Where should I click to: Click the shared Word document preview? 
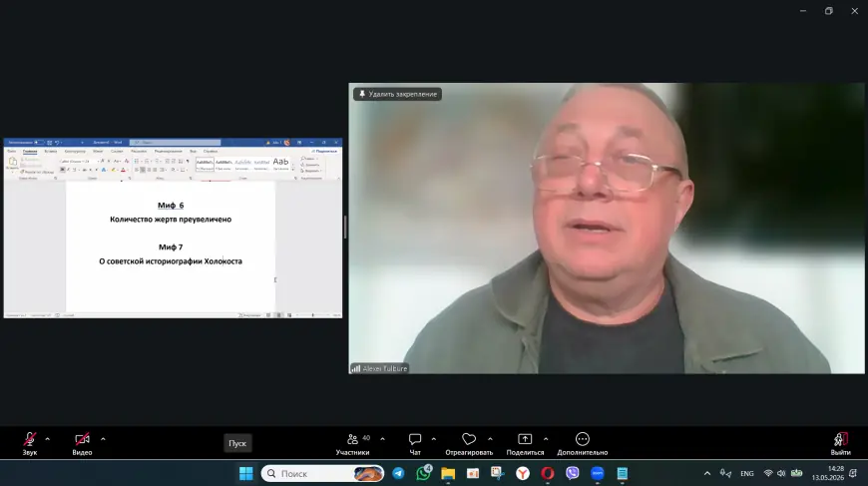pyautogui.click(x=173, y=229)
